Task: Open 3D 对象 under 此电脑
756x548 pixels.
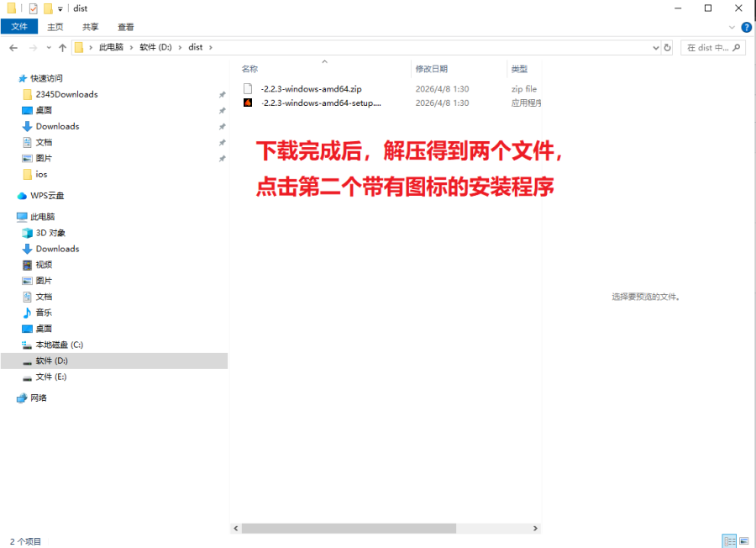Action: 50,233
